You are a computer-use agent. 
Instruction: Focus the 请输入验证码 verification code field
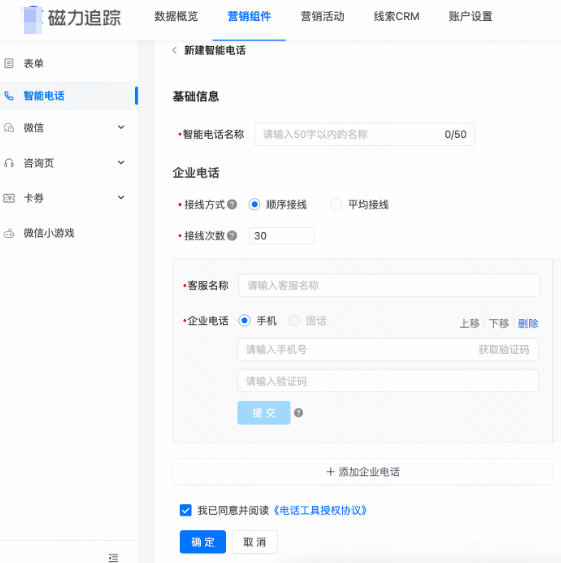[x=388, y=381]
